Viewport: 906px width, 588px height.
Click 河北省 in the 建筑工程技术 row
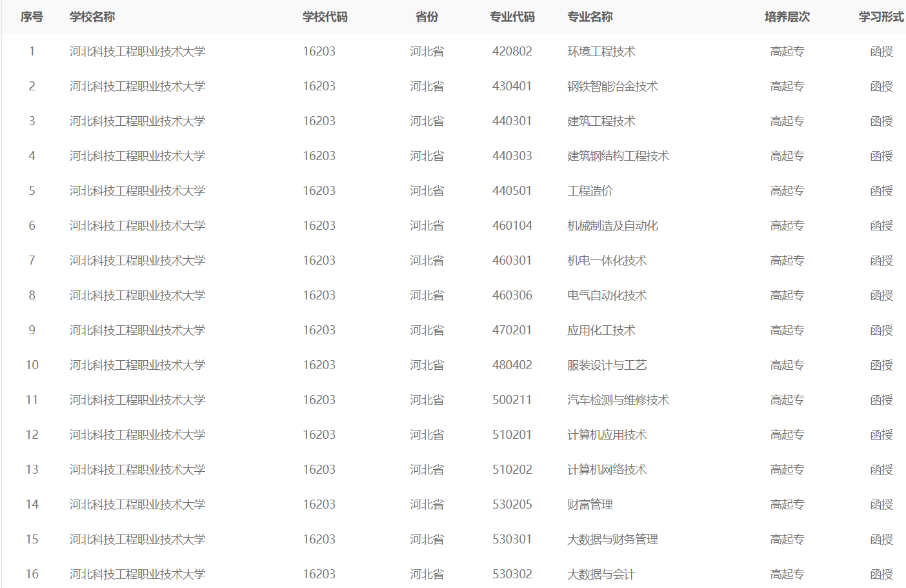(427, 121)
